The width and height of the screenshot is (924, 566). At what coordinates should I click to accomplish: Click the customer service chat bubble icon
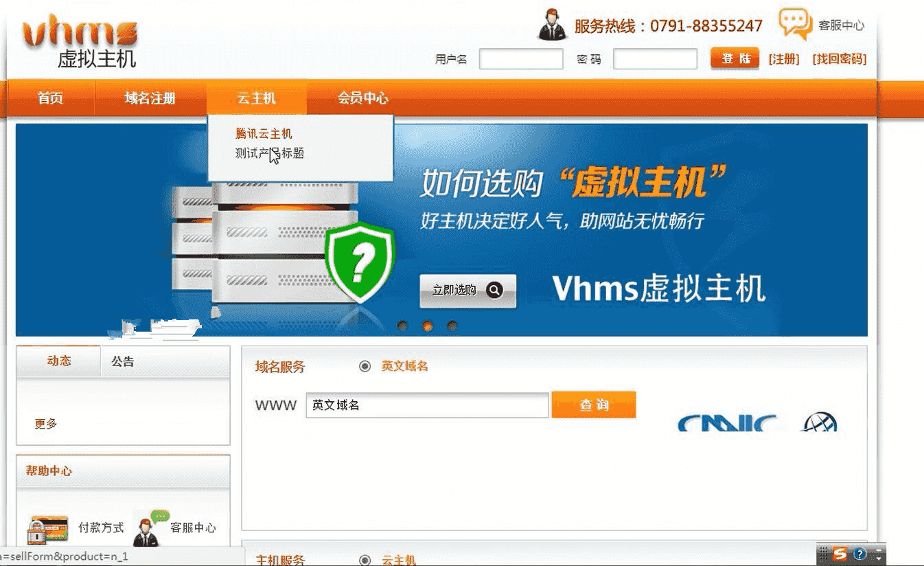[x=795, y=24]
